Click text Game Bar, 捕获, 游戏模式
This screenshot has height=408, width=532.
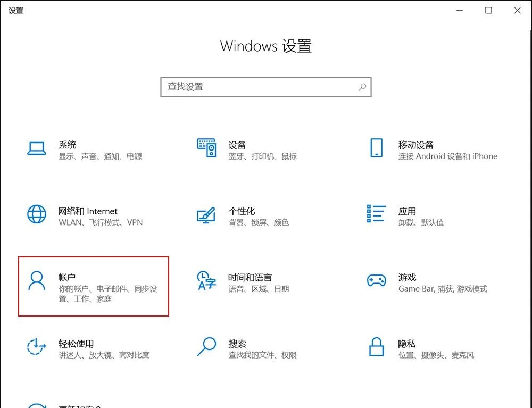click(x=443, y=289)
